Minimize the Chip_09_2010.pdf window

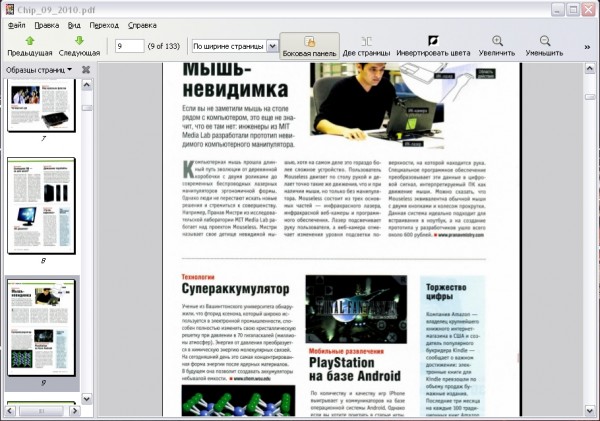point(558,10)
